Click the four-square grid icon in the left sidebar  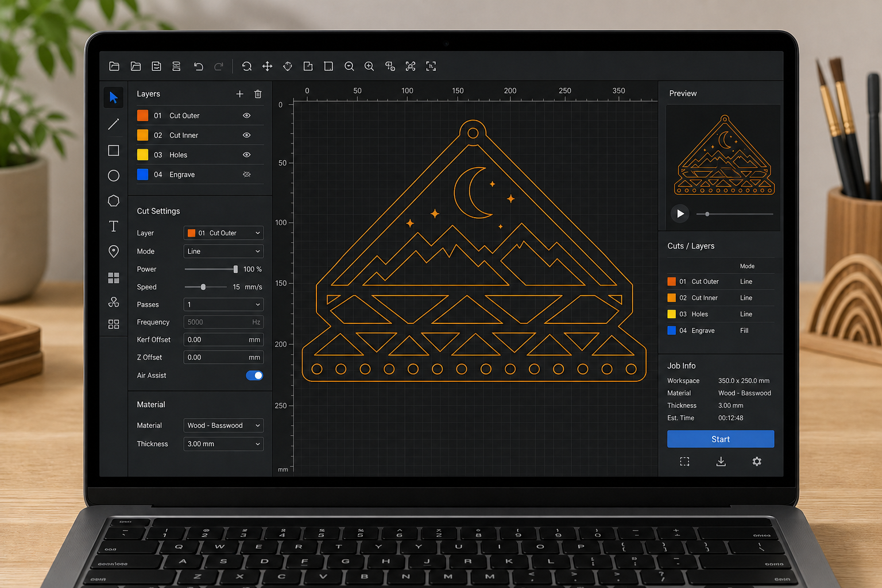[114, 278]
